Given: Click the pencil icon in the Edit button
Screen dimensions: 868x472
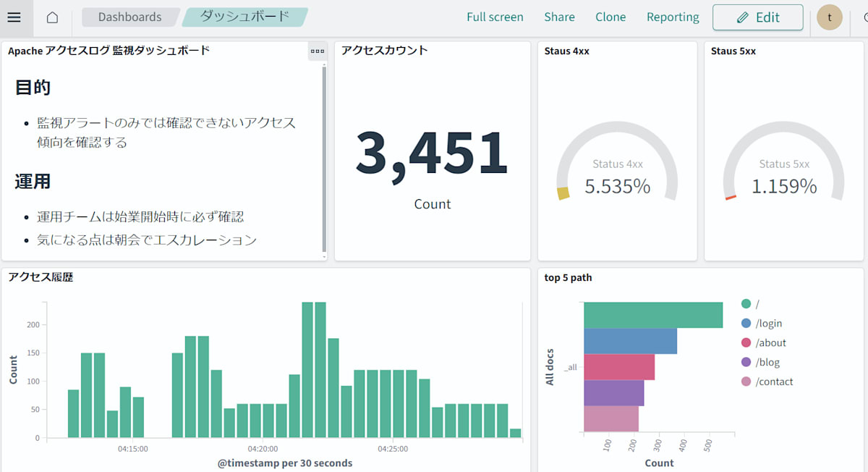Looking at the screenshot, I should click(x=743, y=17).
